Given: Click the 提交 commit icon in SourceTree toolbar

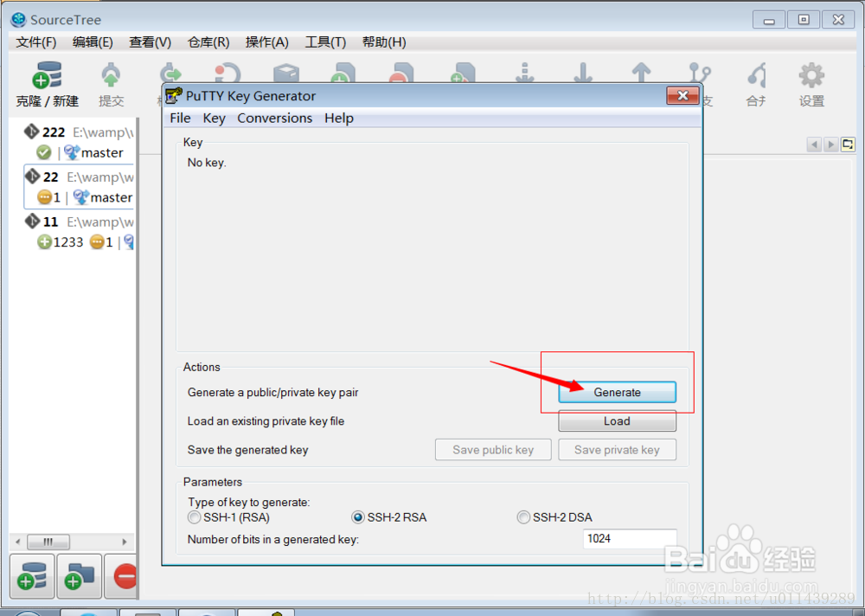Looking at the screenshot, I should coord(111,75).
